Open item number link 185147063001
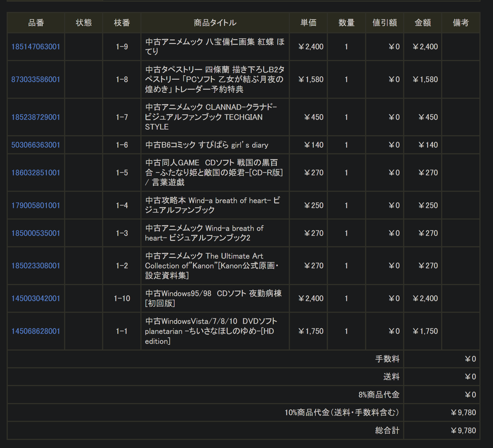Viewport: 493px width, 448px height. click(x=36, y=47)
